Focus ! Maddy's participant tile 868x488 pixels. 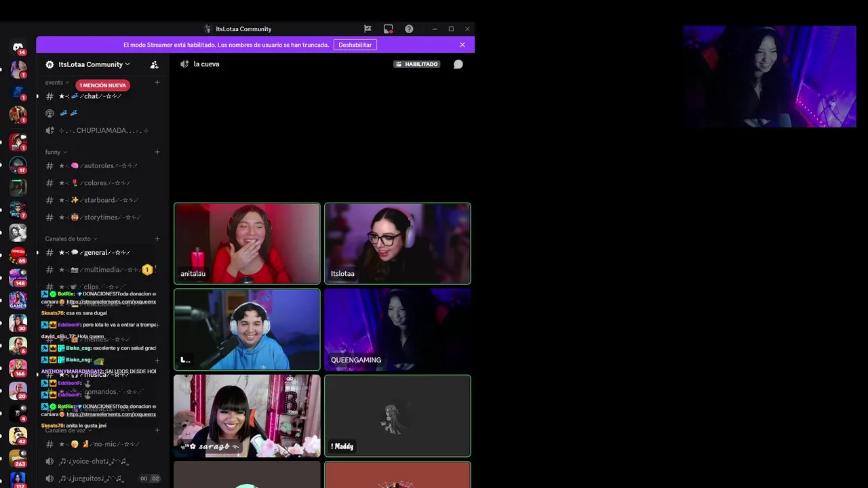(397, 416)
